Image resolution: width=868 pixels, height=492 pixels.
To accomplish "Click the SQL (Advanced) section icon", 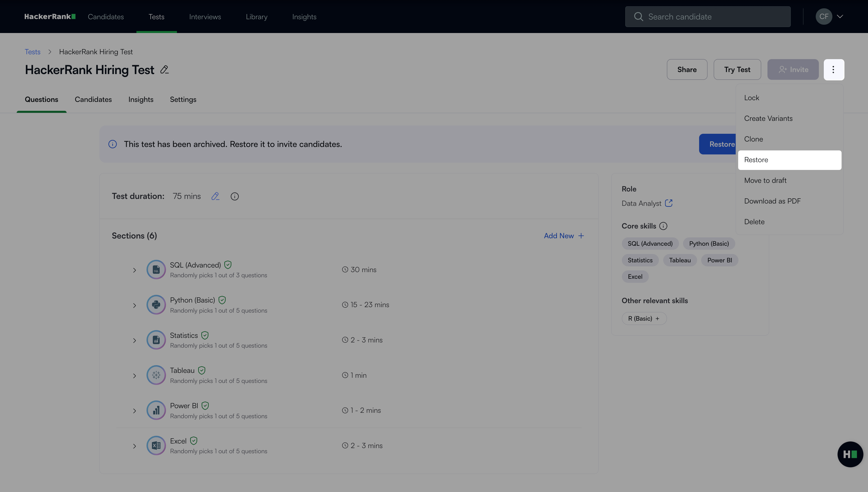I will pyautogui.click(x=156, y=270).
